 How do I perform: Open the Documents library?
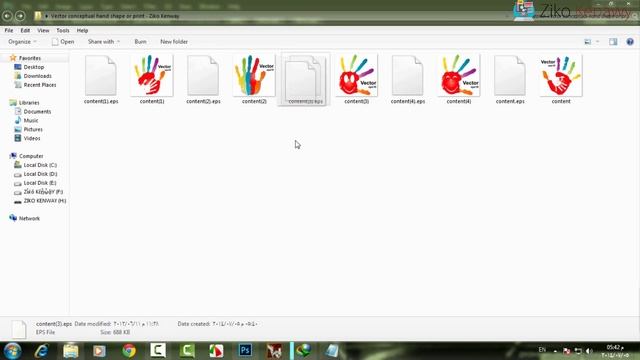[x=37, y=111]
